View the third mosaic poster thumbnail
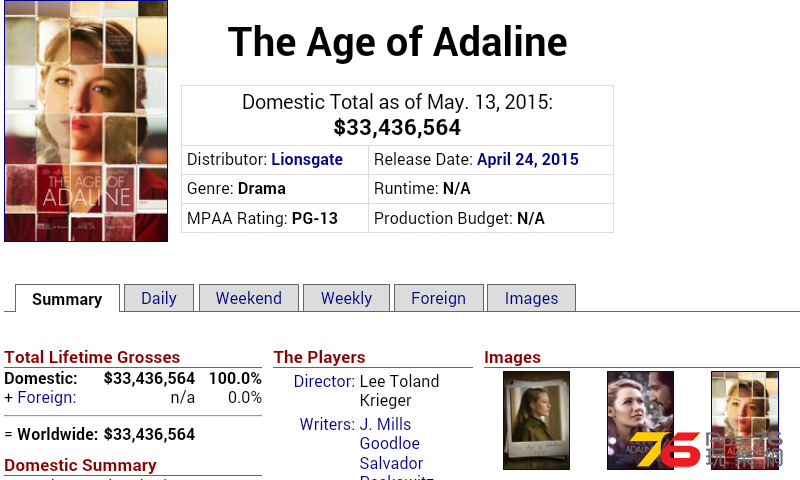800x480 pixels. [745, 420]
